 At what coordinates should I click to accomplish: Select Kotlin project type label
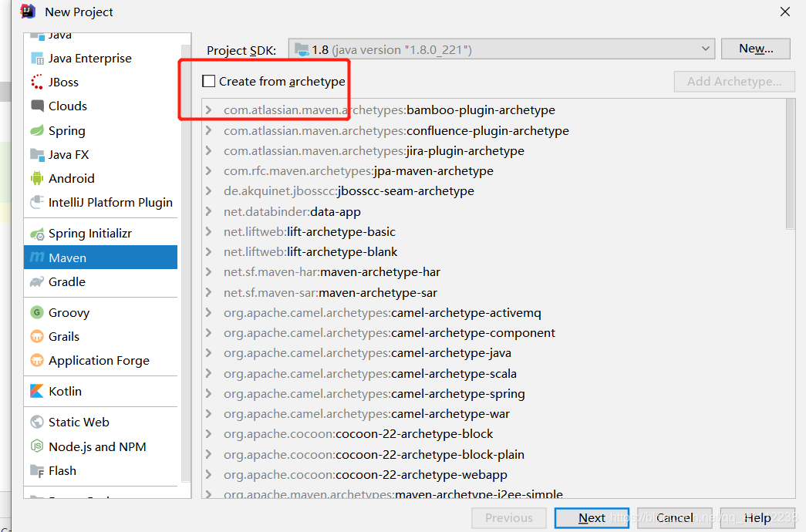coord(66,391)
